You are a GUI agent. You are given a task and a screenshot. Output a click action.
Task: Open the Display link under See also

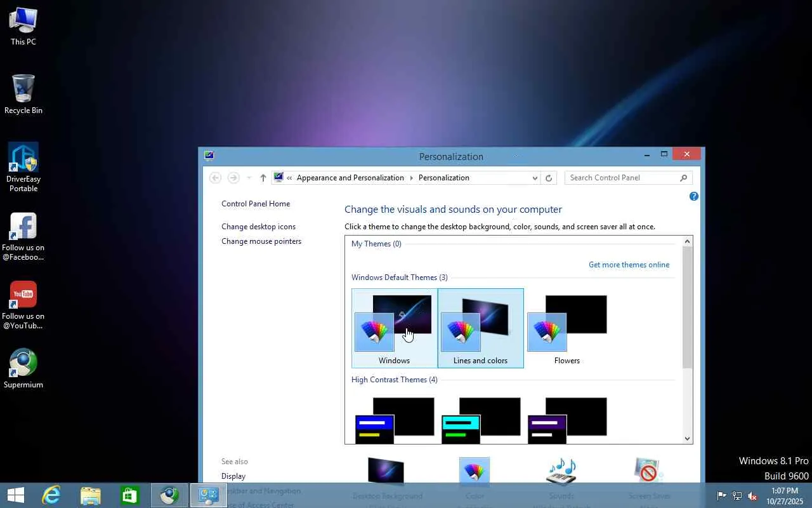(x=233, y=476)
